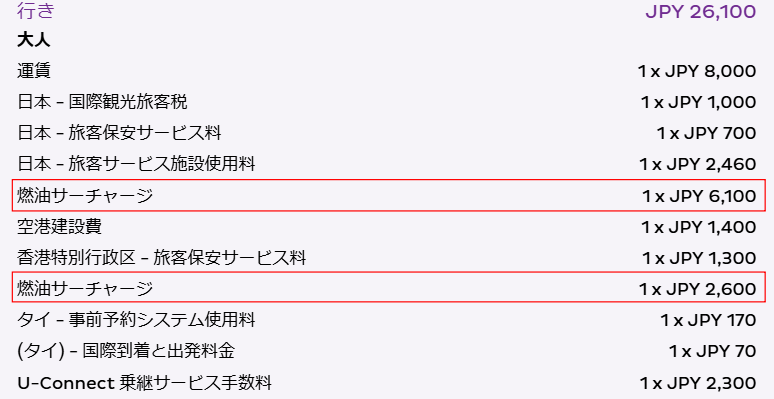The image size is (774, 399).
Task: Click the 1 x JPY 70 amount
Action: point(712,352)
